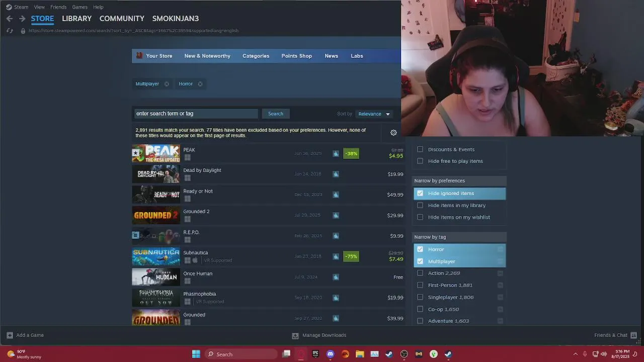Exclude the Action tag with its minus icon
Screen dimensions: 644x362
[500, 273]
